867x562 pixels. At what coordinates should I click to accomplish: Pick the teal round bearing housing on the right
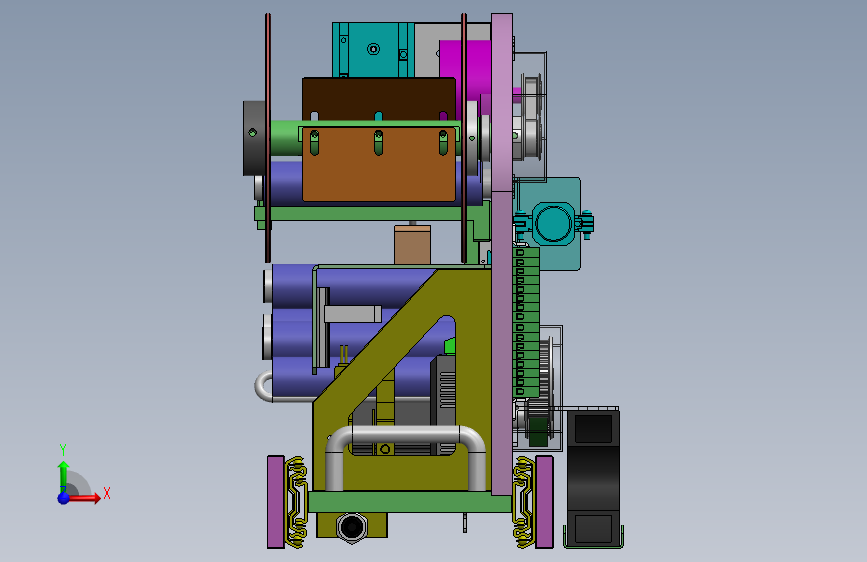tap(553, 223)
